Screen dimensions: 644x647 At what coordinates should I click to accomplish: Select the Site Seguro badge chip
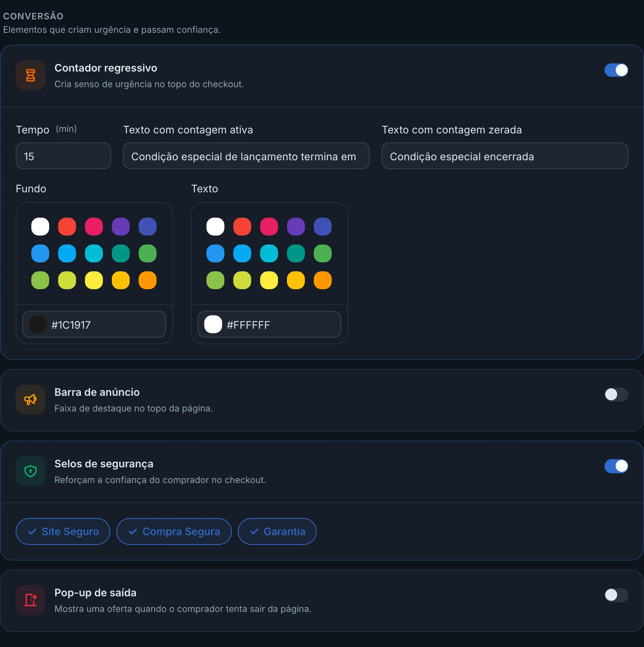pos(63,531)
